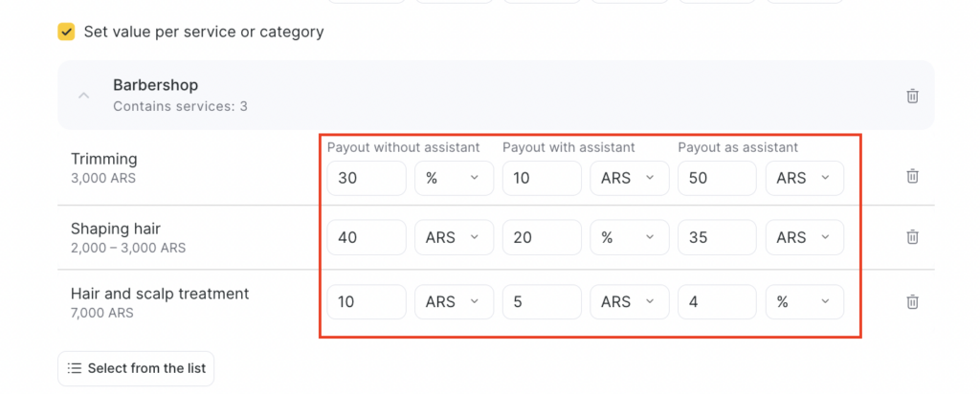Uncheck Set value per service or category
Viewport: 980px width, 394px height.
[x=66, y=33]
